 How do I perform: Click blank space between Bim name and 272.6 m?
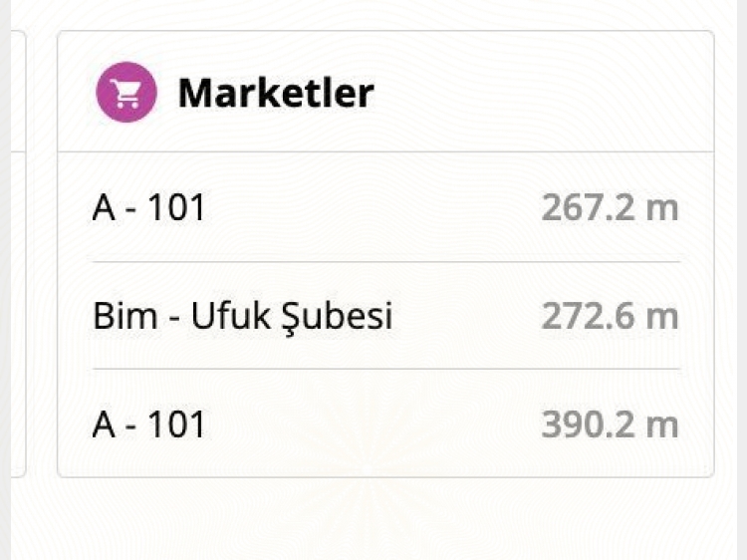pos(467,316)
